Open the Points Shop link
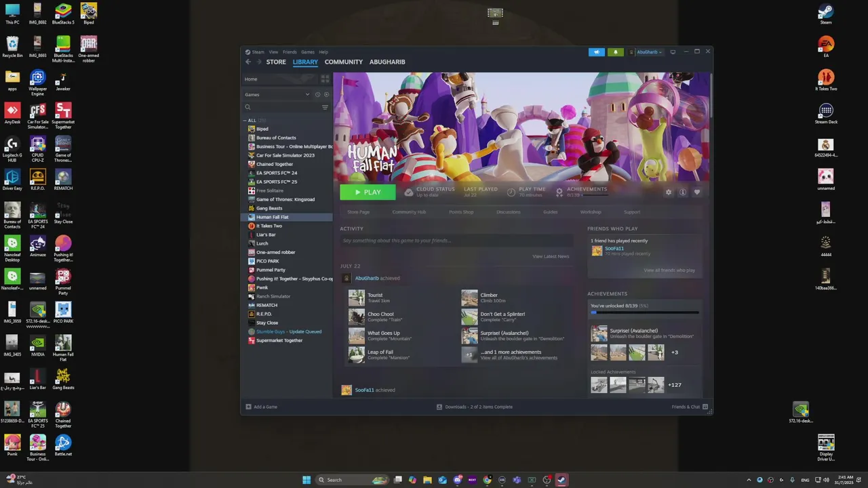Screen dimensions: 868x488 (x=461, y=212)
